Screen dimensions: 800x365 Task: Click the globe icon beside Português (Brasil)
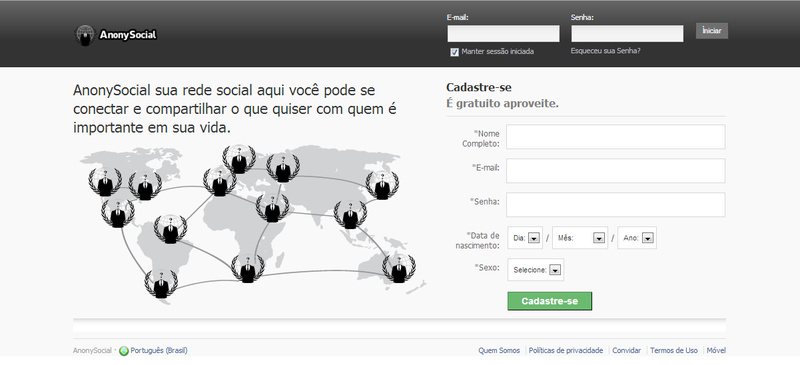click(x=124, y=351)
